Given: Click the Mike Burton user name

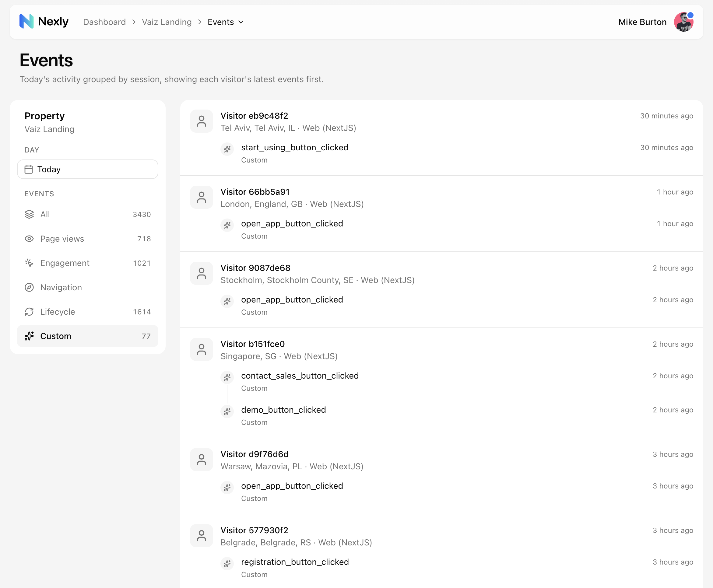Looking at the screenshot, I should tap(642, 22).
